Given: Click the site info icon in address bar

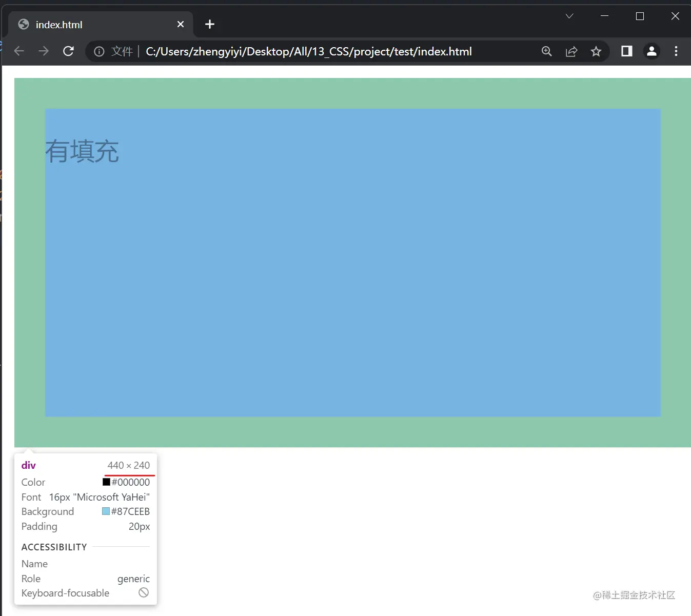Looking at the screenshot, I should pyautogui.click(x=99, y=51).
